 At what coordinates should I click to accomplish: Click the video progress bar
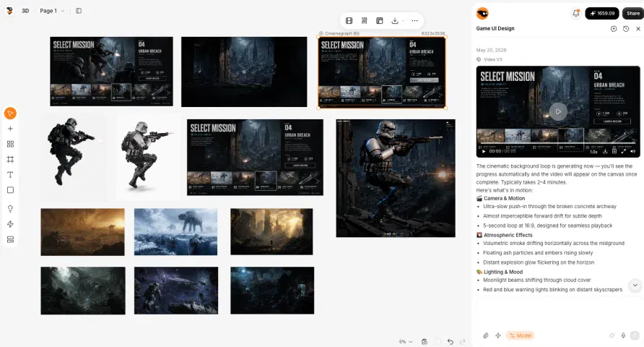(558, 144)
